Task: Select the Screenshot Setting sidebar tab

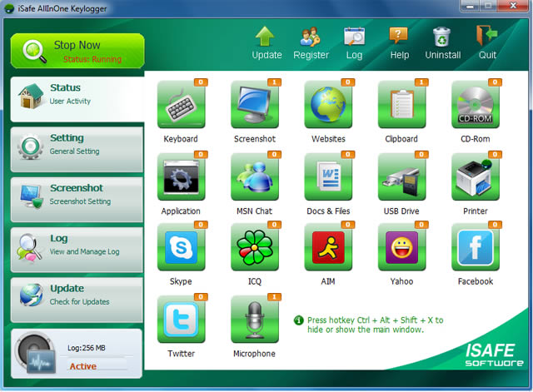Action: pos(77,200)
